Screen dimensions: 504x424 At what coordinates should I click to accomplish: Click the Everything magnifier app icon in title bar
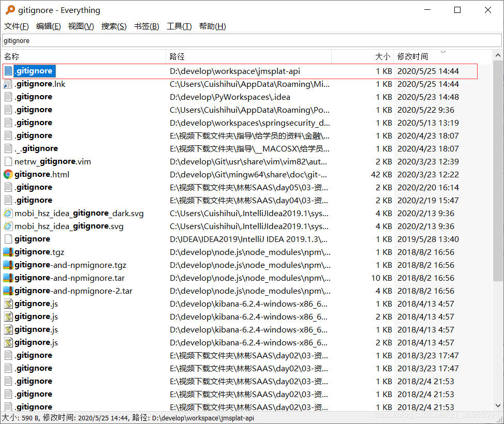coord(10,10)
